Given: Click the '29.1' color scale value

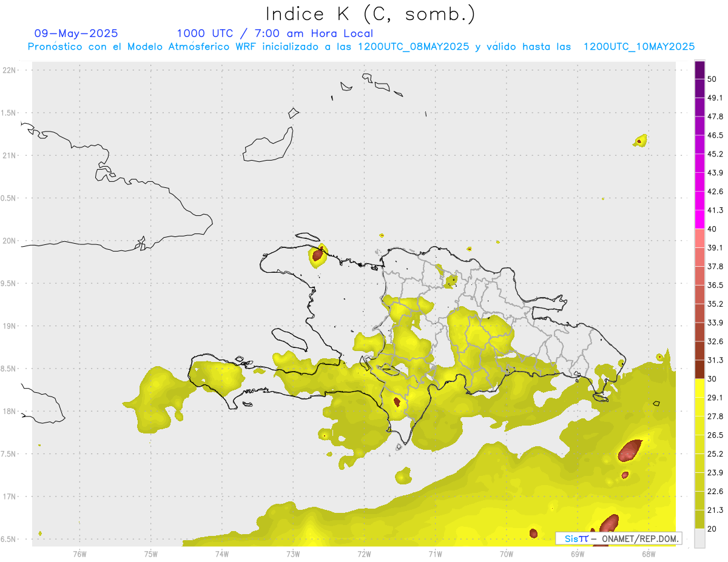Looking at the screenshot, I should click(x=715, y=398).
